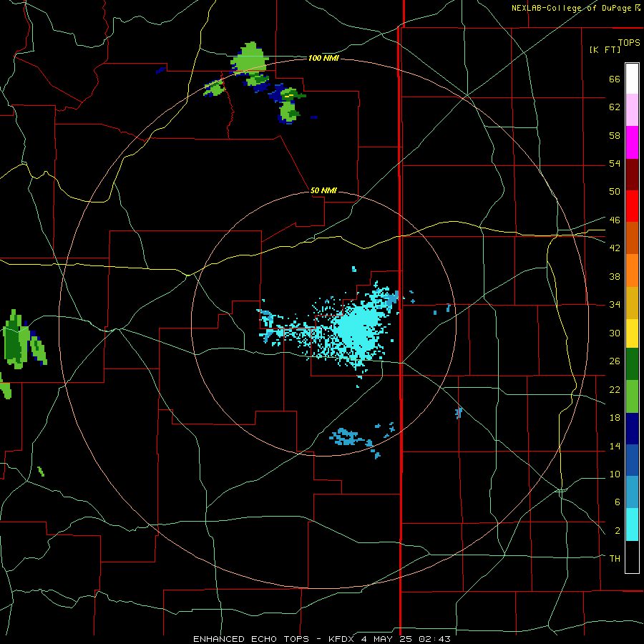Click the 58 legend value
This screenshot has height=644, width=644.
(x=615, y=135)
